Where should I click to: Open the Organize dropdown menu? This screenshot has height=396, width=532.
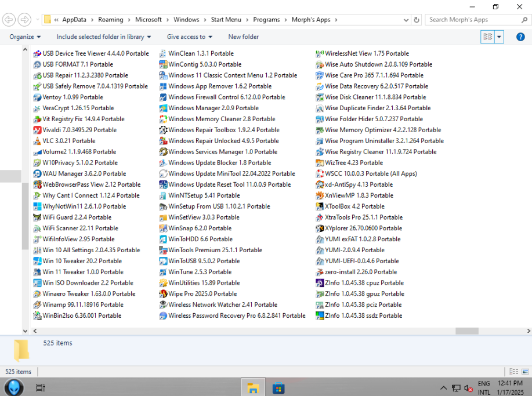pyautogui.click(x=25, y=37)
